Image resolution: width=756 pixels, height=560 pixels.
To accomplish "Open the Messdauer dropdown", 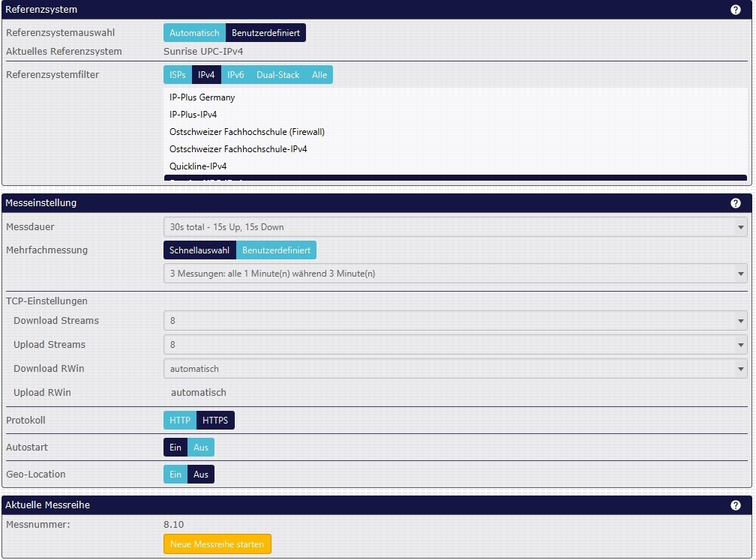I will pyautogui.click(x=455, y=227).
